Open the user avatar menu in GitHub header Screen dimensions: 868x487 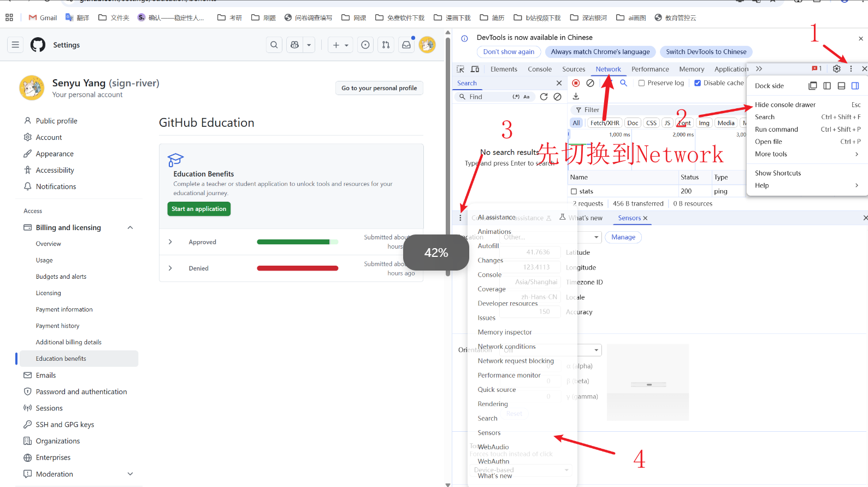[x=427, y=45]
